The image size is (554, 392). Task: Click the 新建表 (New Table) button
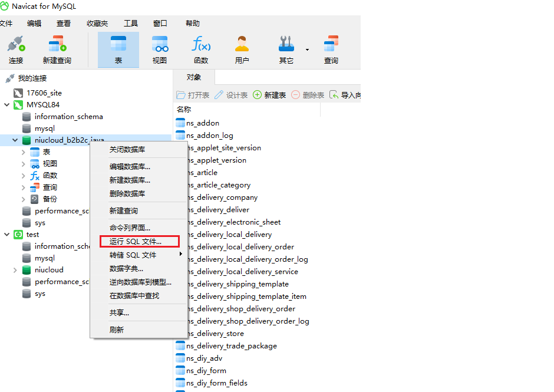click(x=269, y=95)
